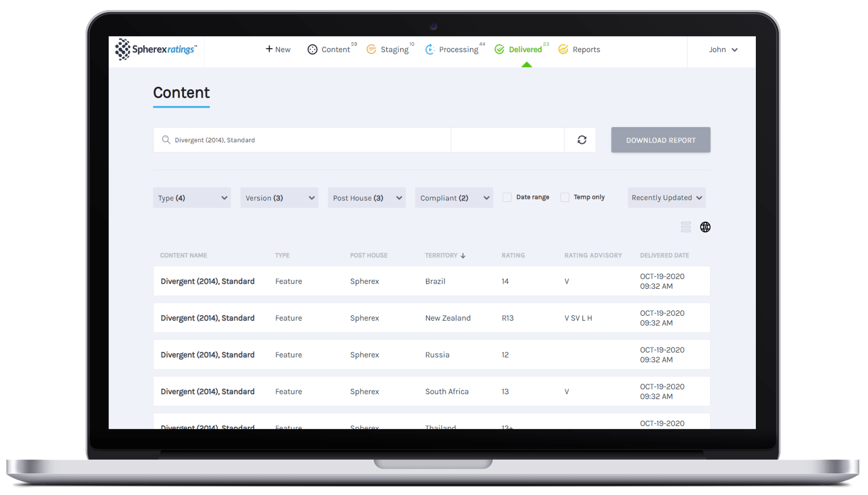The image size is (868, 495).
Task: Click the Delivered green checkmark icon
Action: tap(500, 49)
